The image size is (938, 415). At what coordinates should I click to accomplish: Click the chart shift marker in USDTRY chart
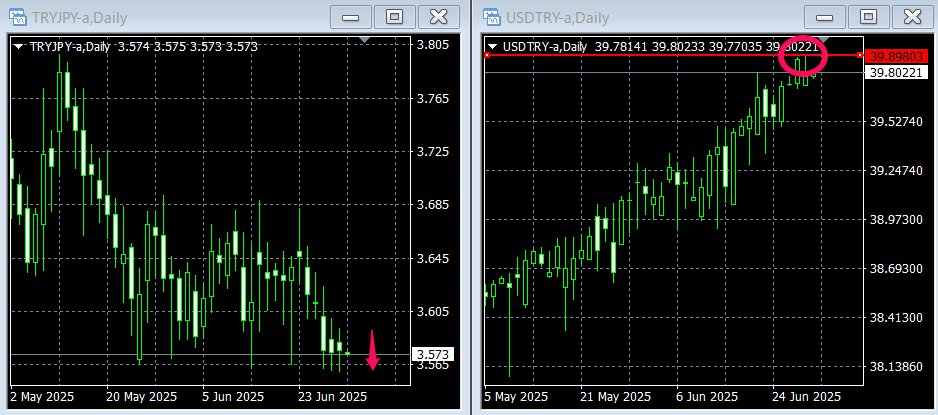point(824,39)
